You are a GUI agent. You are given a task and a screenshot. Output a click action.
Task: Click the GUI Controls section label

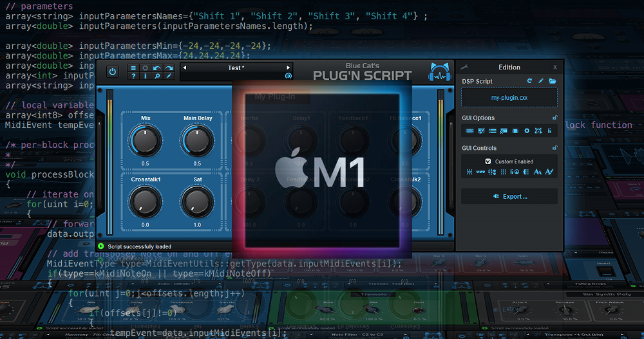point(479,148)
